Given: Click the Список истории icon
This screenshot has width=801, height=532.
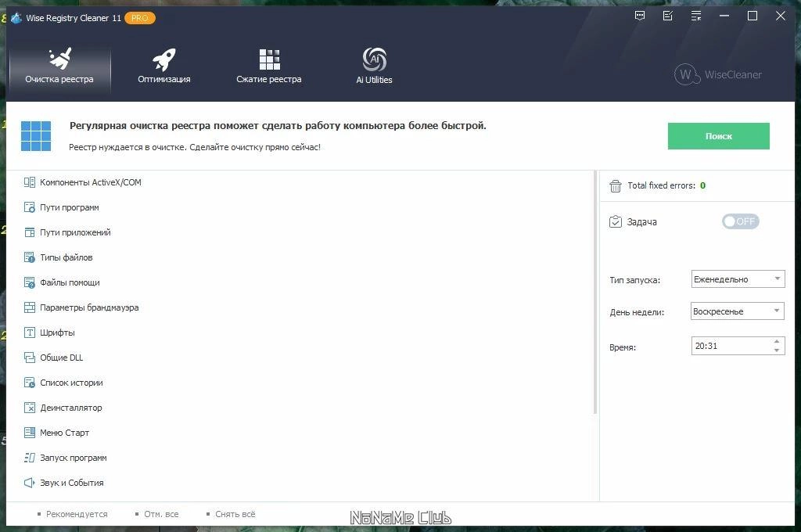Looking at the screenshot, I should click(30, 383).
